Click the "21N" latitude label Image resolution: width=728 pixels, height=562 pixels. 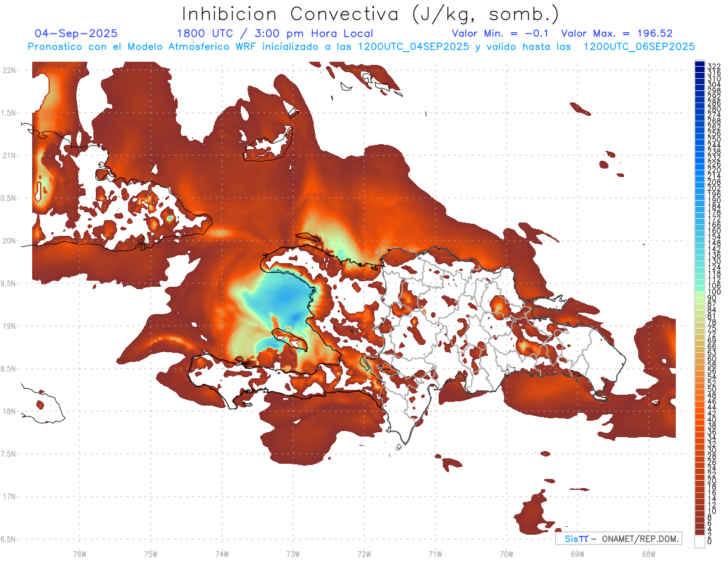8,155
